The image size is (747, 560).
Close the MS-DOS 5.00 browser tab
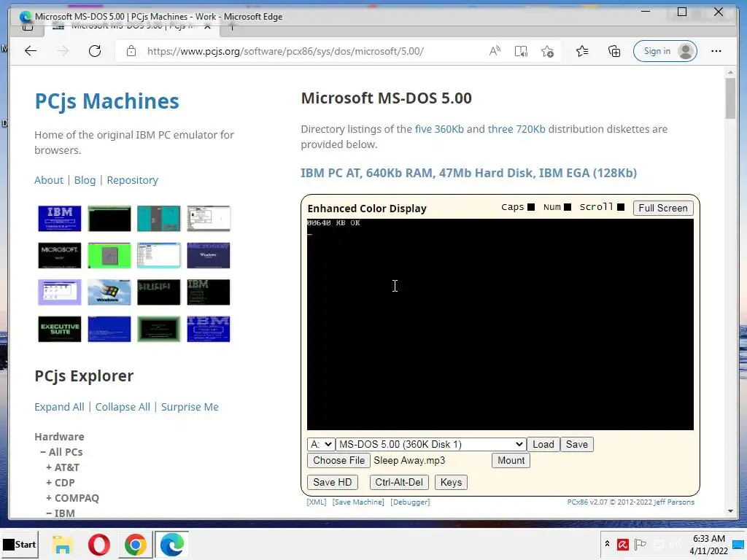[x=207, y=27]
